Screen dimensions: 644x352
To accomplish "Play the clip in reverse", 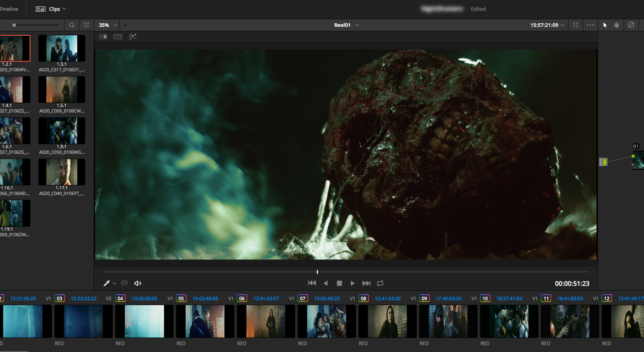I will click(326, 284).
